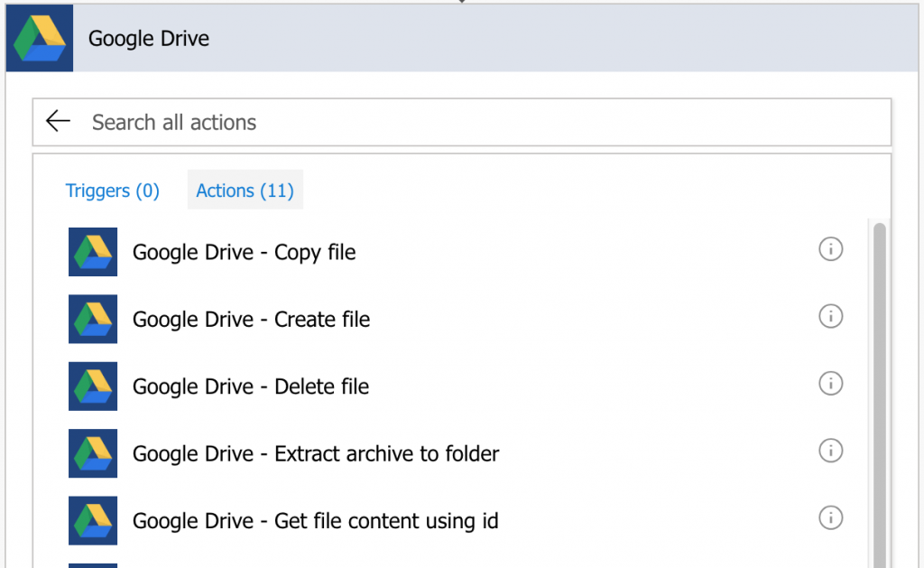Show info for the Delete file action
Viewport: 924px width, 568px height.
point(830,384)
